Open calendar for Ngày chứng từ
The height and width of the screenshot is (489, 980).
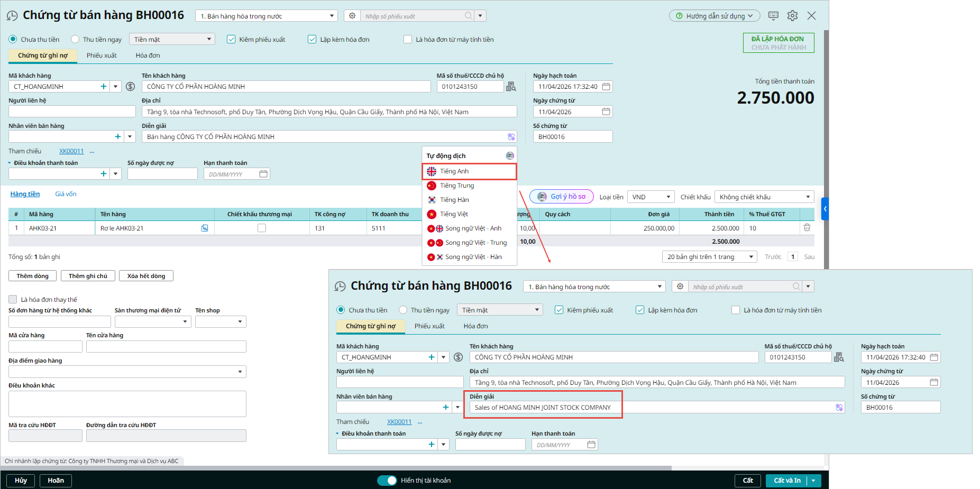(606, 112)
